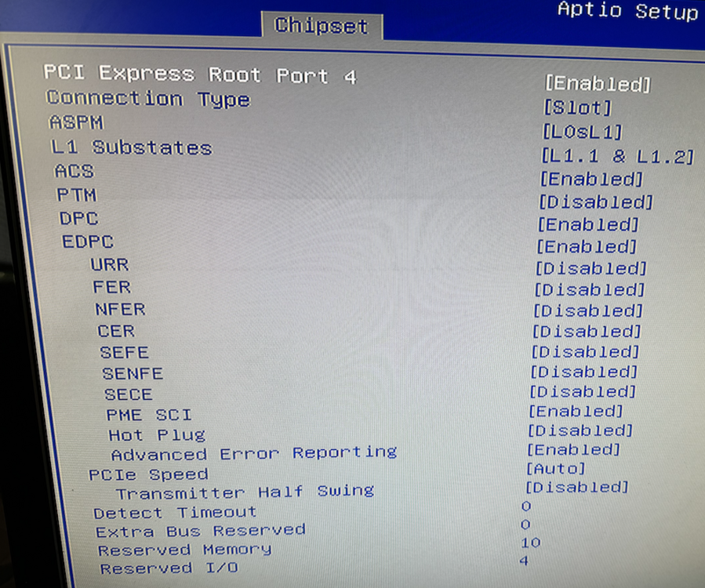Select the Connection Type label
This screenshot has width=705, height=588.
point(148,99)
